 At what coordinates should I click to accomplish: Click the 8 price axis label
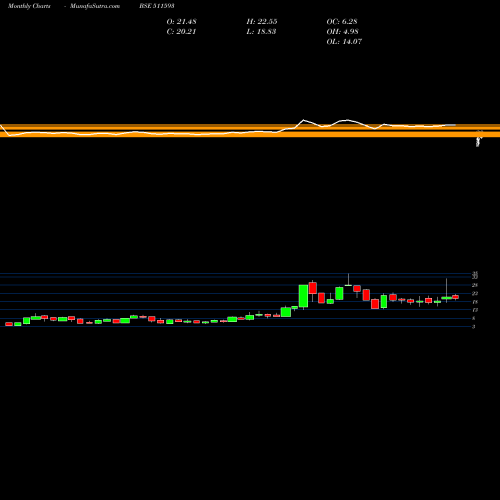click(474, 318)
